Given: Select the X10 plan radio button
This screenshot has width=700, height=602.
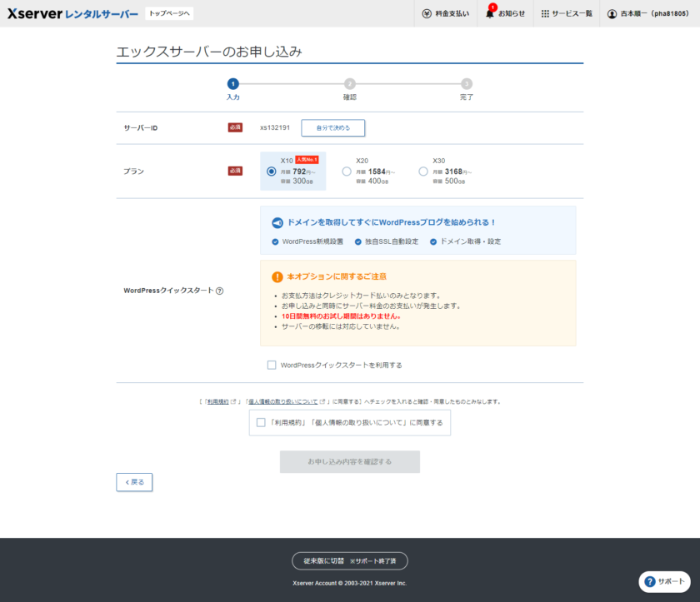Looking at the screenshot, I should point(271,172).
